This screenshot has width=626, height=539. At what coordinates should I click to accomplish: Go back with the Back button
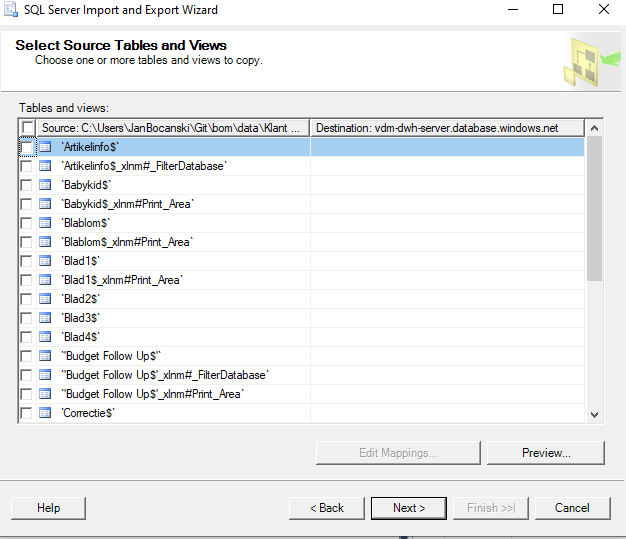click(327, 508)
